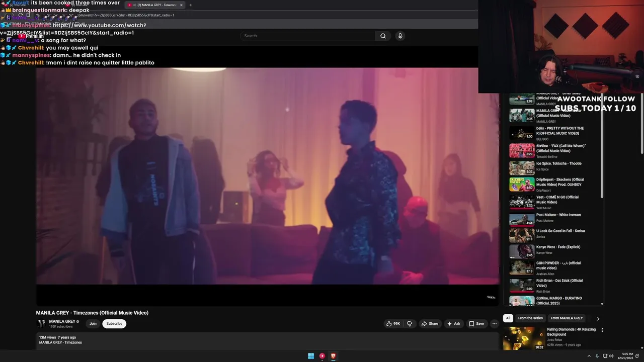This screenshot has width=644, height=362.
Task: Click the playlist panel scrollbar
Action: (602, 146)
